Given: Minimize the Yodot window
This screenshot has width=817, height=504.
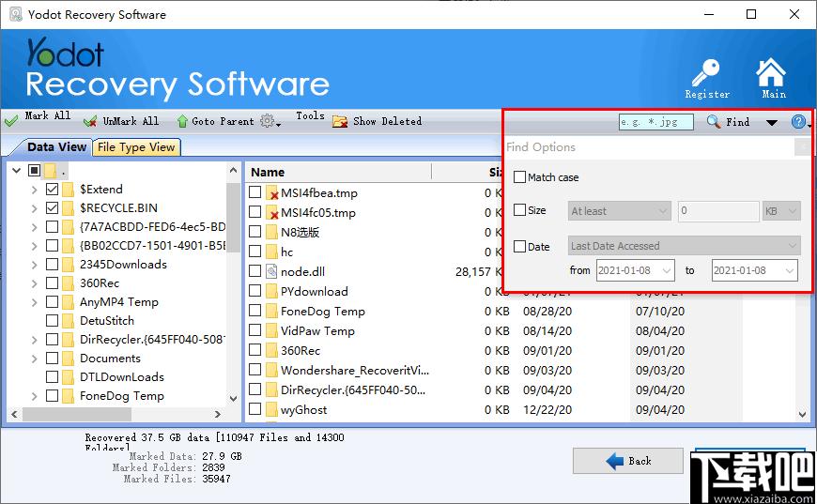Looking at the screenshot, I should (x=709, y=14).
